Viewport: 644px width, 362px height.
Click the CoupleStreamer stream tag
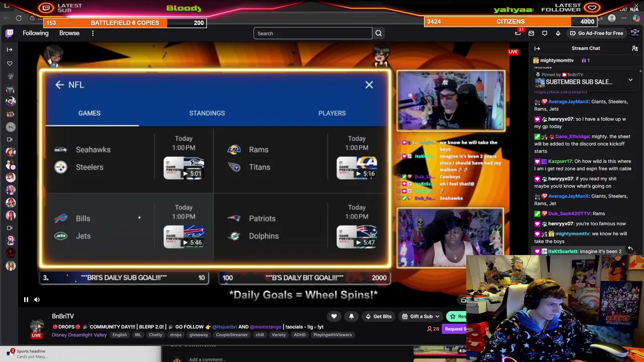(232, 335)
